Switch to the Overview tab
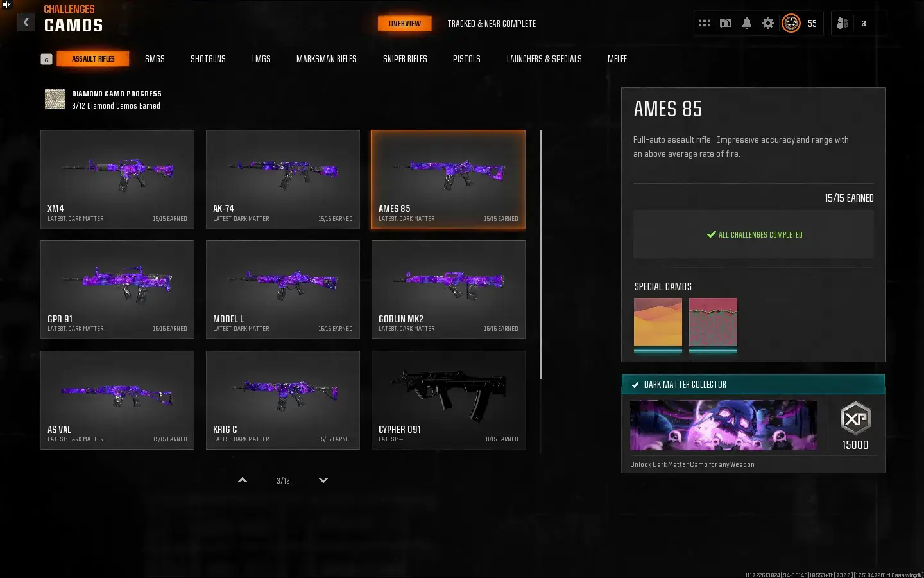The height and width of the screenshot is (578, 924). pos(405,24)
